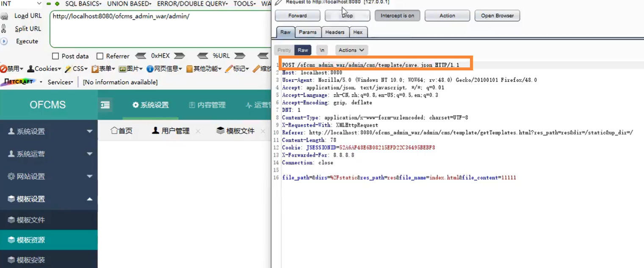Switch to the Params tab
Screen dimensions: 644x268
(x=308, y=32)
